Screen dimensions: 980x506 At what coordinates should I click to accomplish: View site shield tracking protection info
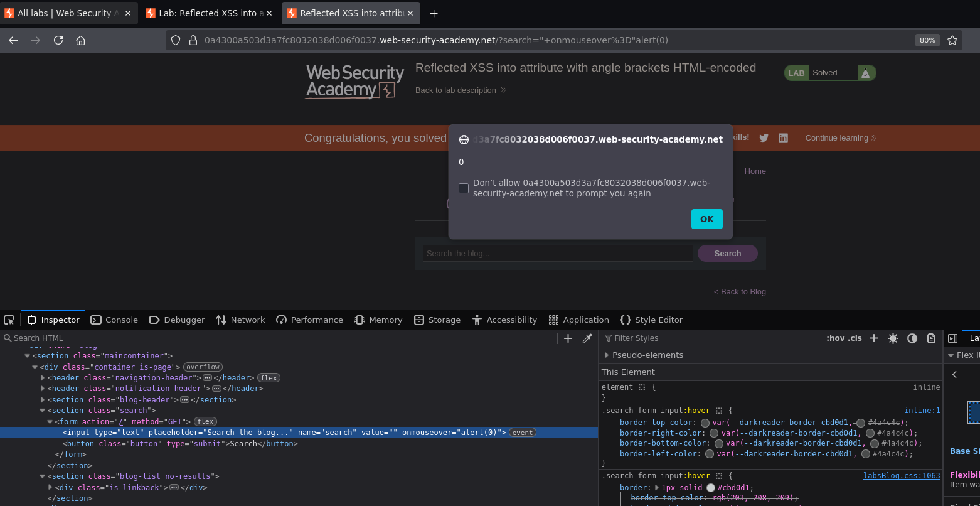point(176,40)
